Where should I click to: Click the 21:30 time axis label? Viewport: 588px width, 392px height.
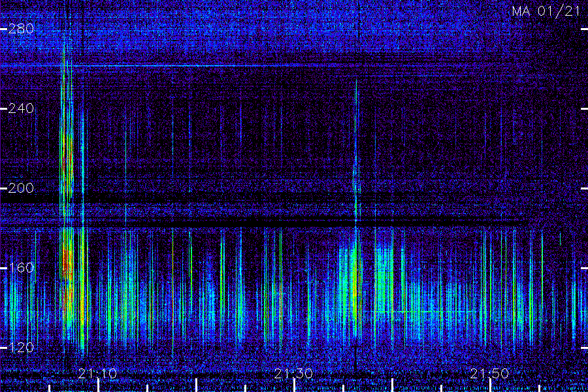point(293,374)
